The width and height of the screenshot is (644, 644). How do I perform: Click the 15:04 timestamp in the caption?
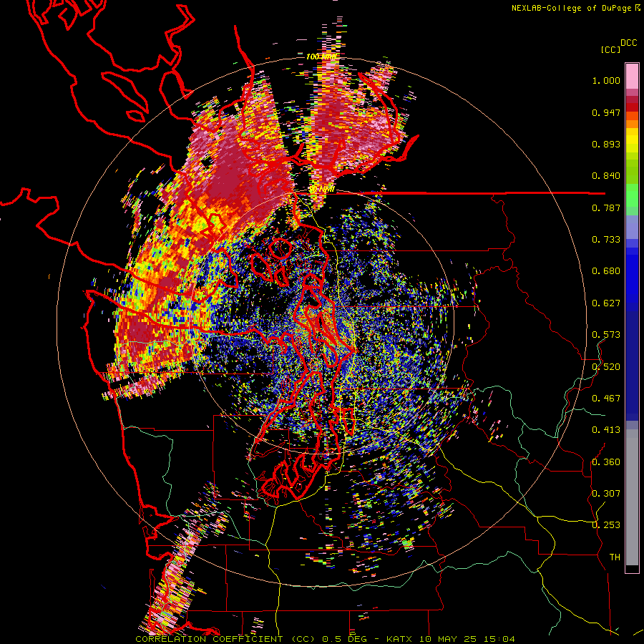499,639
